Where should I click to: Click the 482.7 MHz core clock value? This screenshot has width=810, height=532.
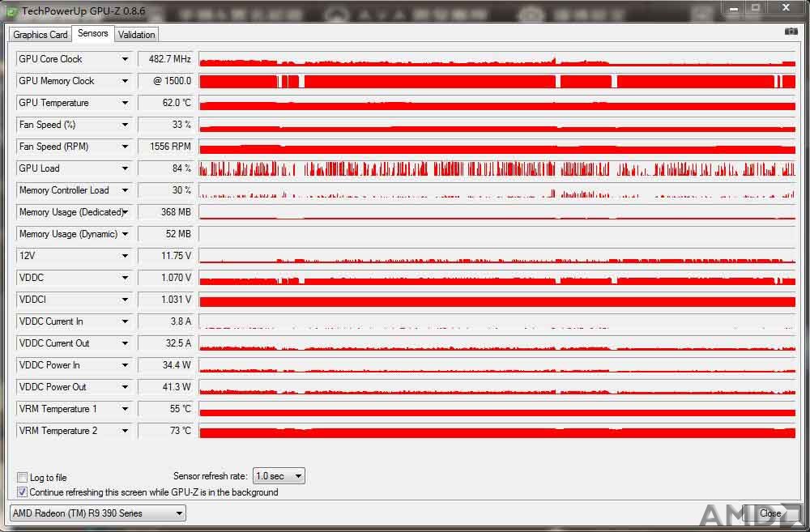[166, 59]
